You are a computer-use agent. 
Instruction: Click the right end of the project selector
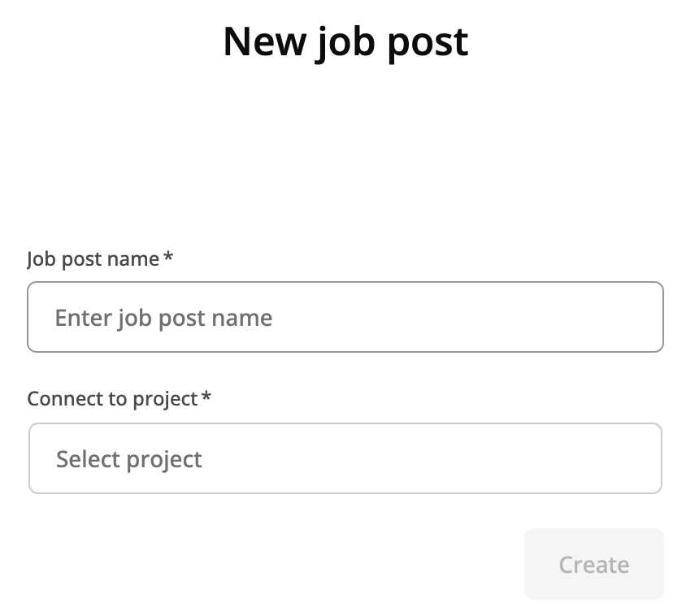640,458
